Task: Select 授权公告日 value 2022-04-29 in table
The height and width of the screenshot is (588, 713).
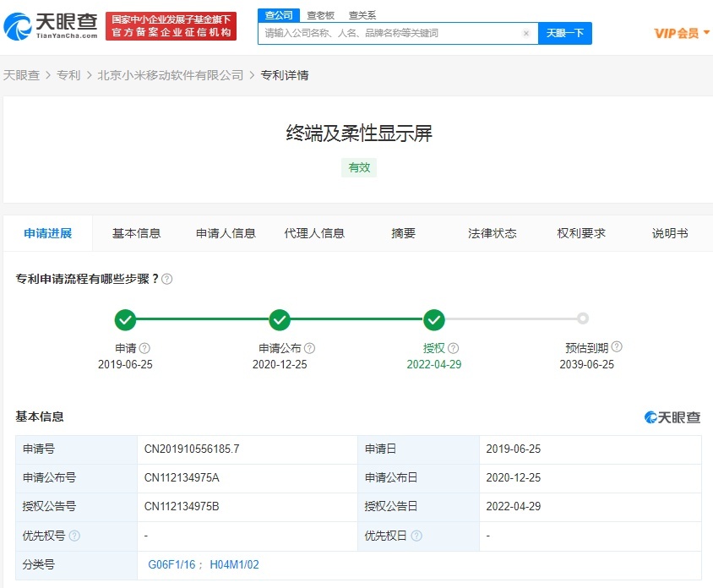Action: 514,506
